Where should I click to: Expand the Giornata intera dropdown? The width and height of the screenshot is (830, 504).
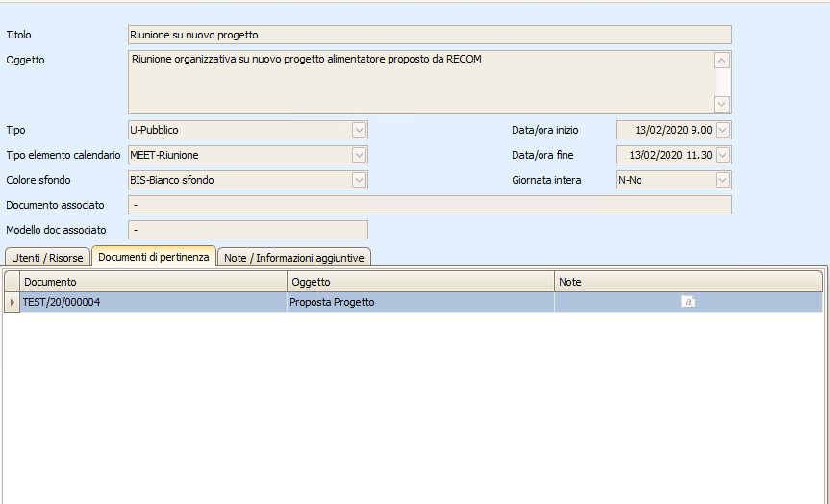pos(722,180)
